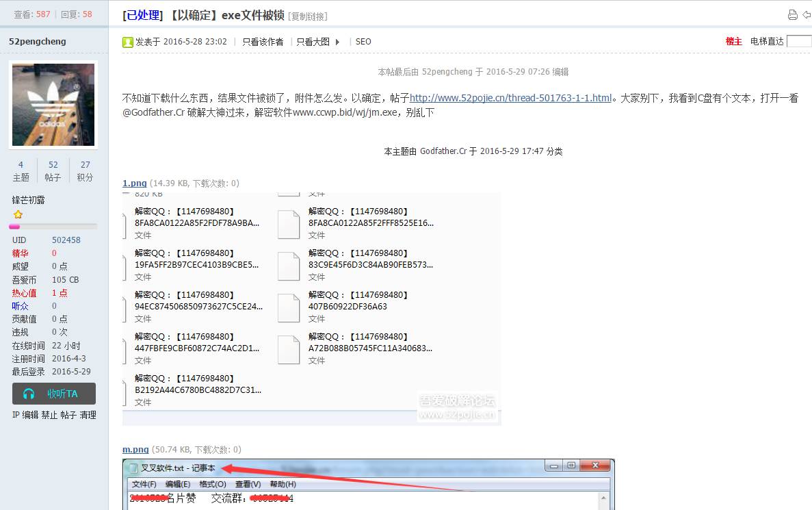Click Notepad minimize button in image
The height and width of the screenshot is (510, 812).
pos(553,466)
